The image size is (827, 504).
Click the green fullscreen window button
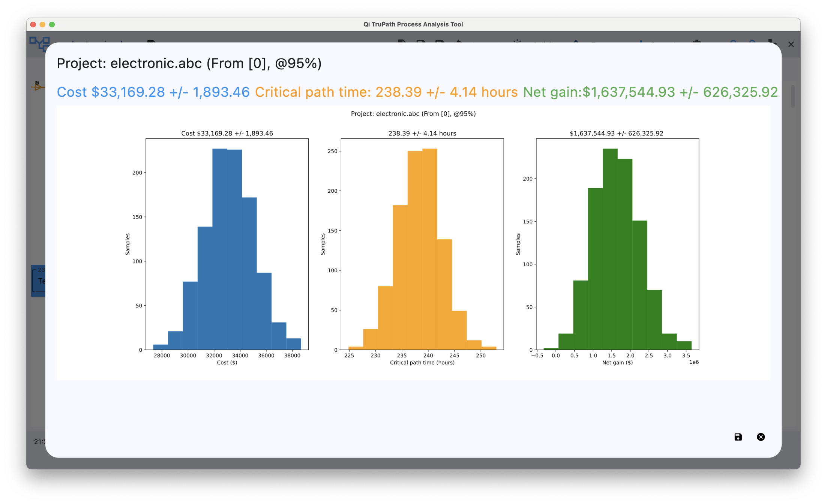pos(52,24)
